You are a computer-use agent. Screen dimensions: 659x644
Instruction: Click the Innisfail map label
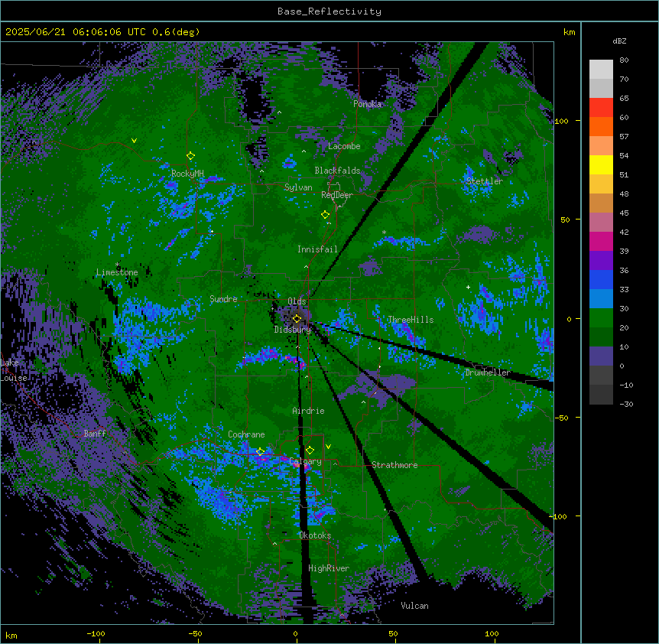pyautogui.click(x=318, y=249)
